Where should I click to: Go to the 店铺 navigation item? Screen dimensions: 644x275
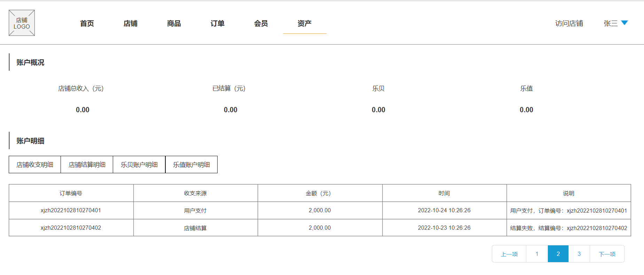click(x=131, y=23)
